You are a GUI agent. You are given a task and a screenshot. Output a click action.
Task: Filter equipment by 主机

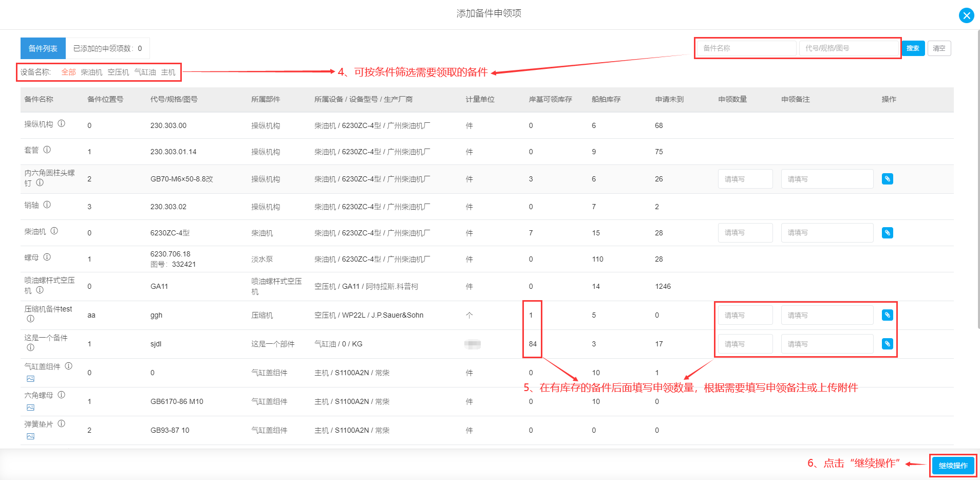click(168, 72)
